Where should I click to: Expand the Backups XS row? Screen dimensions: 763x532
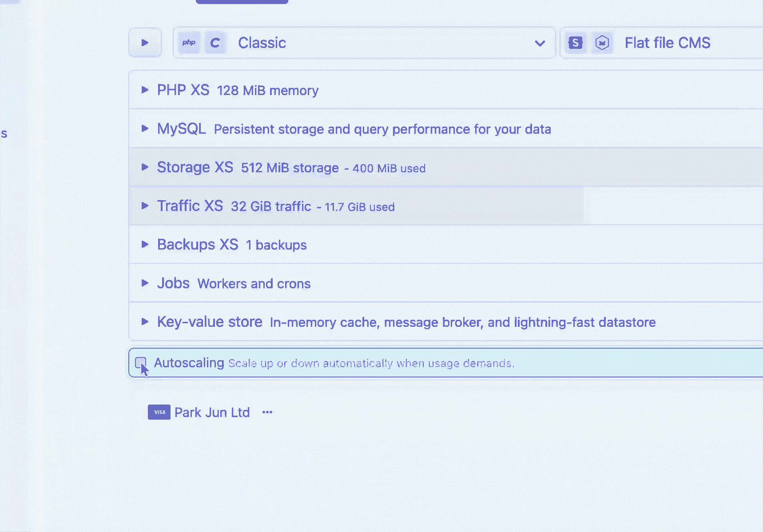[145, 244]
